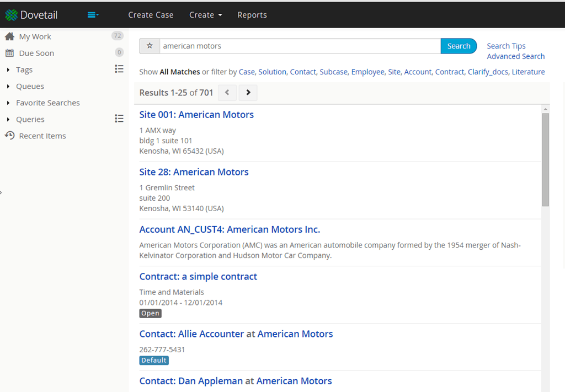Screen dimensions: 565x392
Task: Click the Due Soon calendar icon
Action: 10,53
